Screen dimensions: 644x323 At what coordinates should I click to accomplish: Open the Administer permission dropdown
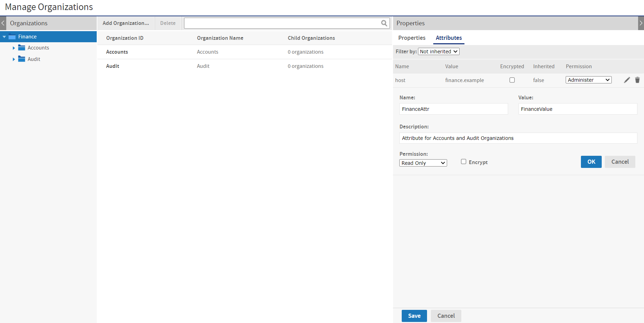coord(589,80)
